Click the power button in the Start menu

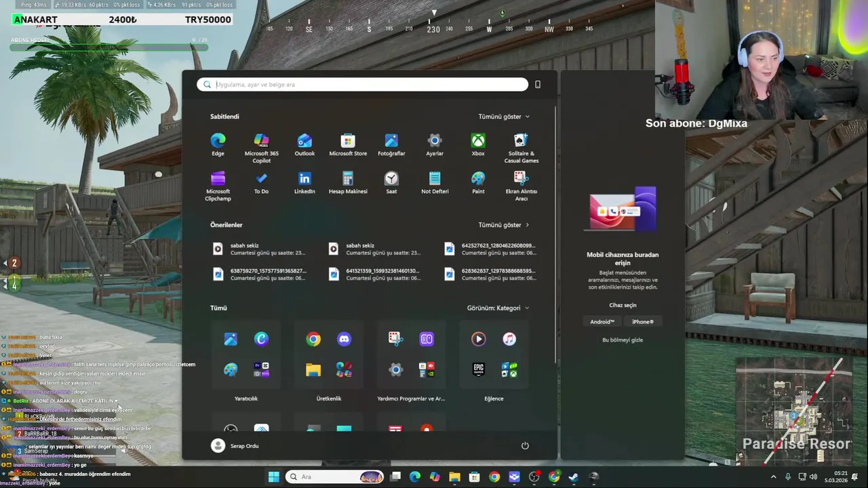tap(525, 446)
